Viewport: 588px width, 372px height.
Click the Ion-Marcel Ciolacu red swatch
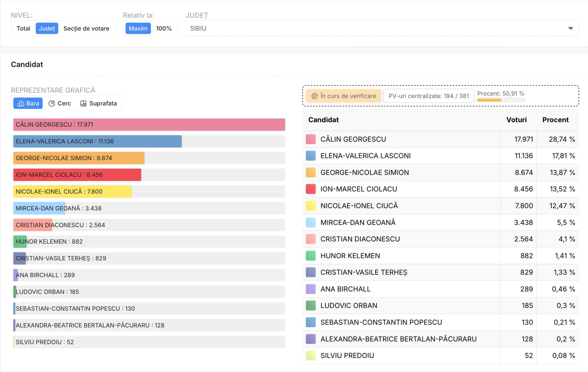[x=311, y=189]
